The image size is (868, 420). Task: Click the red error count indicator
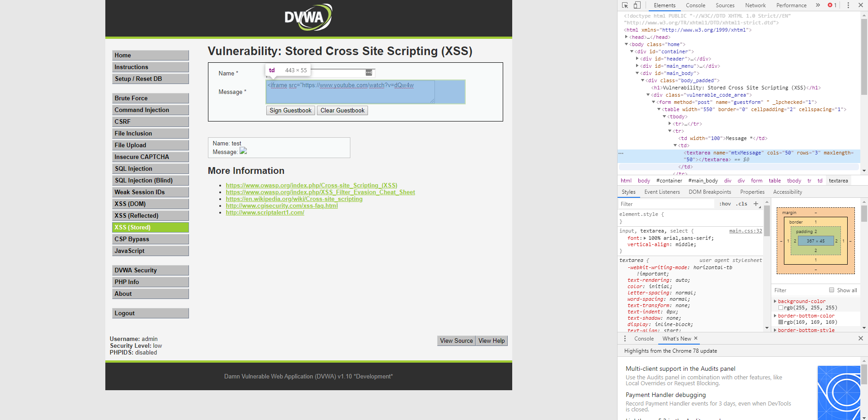click(832, 5)
